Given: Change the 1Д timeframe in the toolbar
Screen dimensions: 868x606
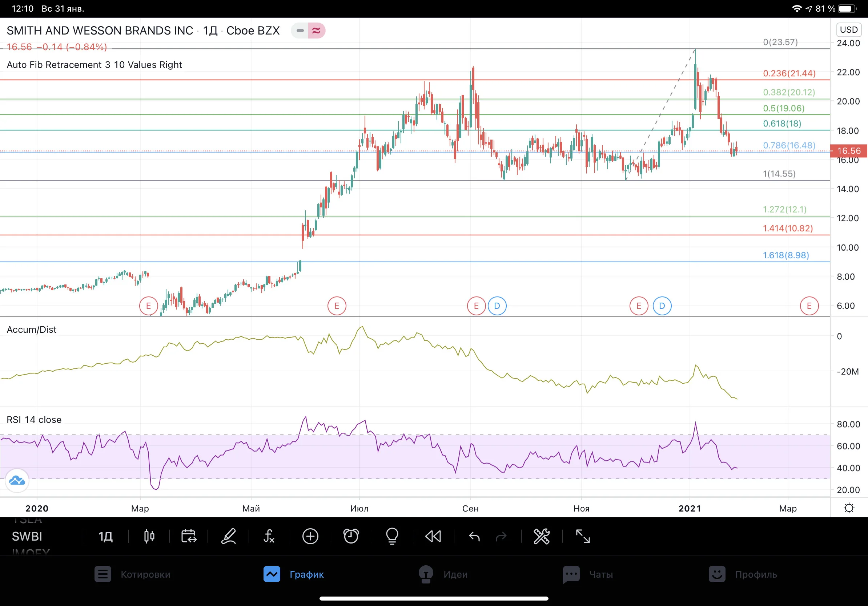Looking at the screenshot, I should [x=105, y=537].
